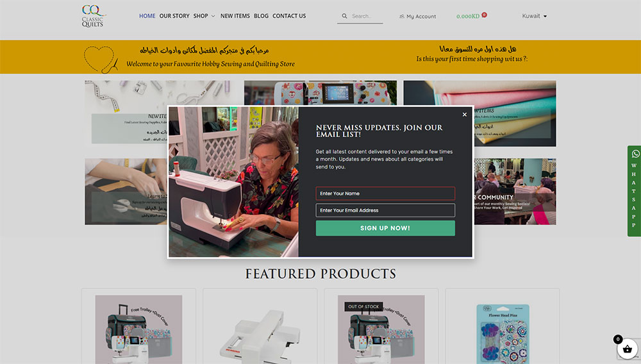Viewport: 641px width, 364px height.
Task: Click the WhatsApp side widget
Action: click(x=634, y=190)
